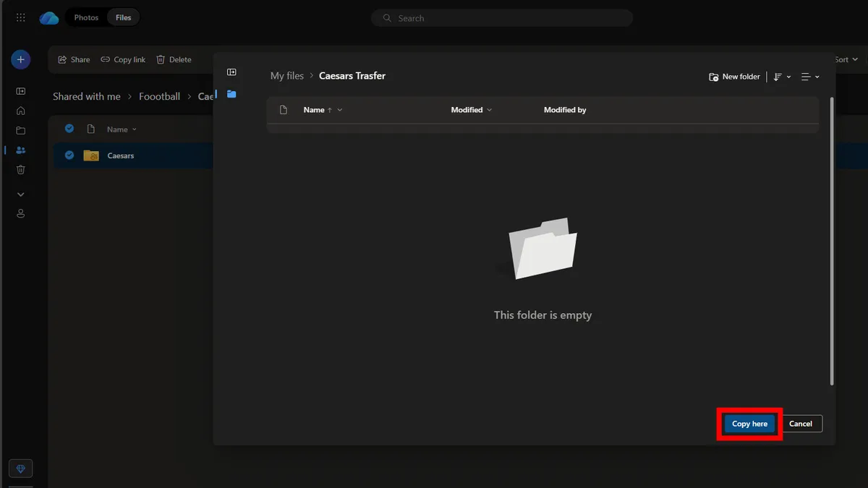Open the Recycle bin from the sidebar

point(20,169)
